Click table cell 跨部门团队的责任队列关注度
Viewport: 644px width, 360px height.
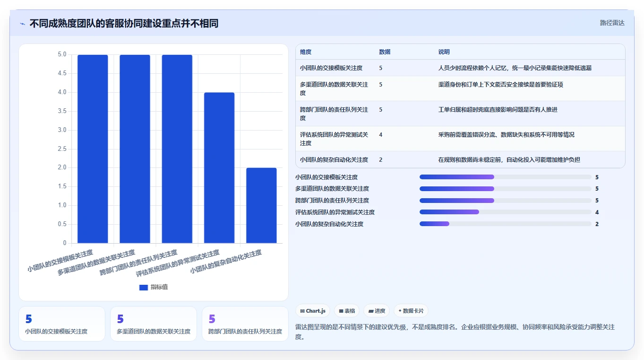334,114
